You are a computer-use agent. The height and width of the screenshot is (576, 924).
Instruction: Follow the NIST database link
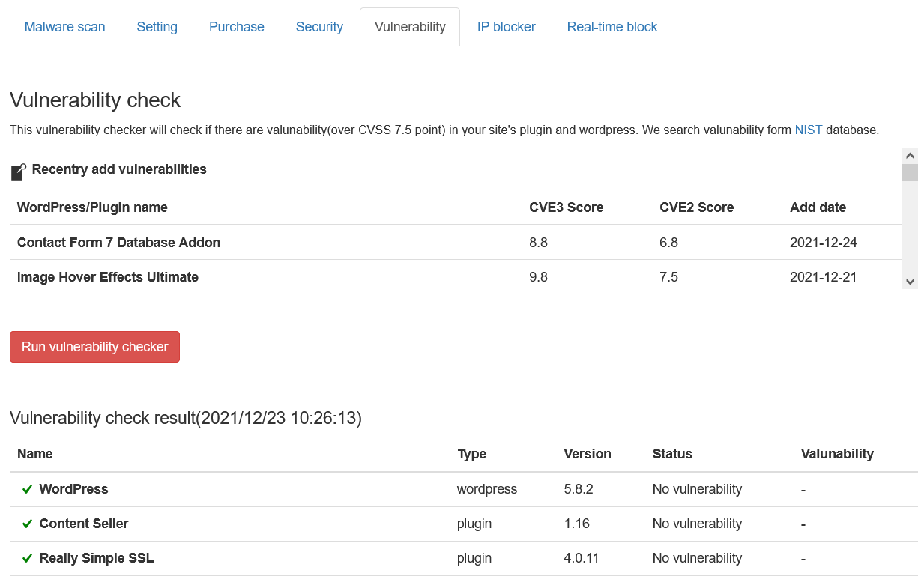click(x=809, y=130)
